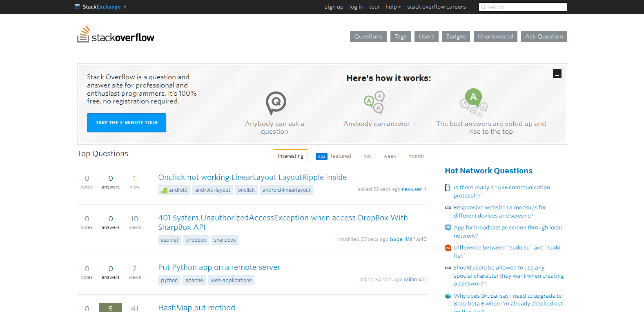Open 'Difference between sudo su' link
This screenshot has height=312, width=644.
(x=507, y=251)
